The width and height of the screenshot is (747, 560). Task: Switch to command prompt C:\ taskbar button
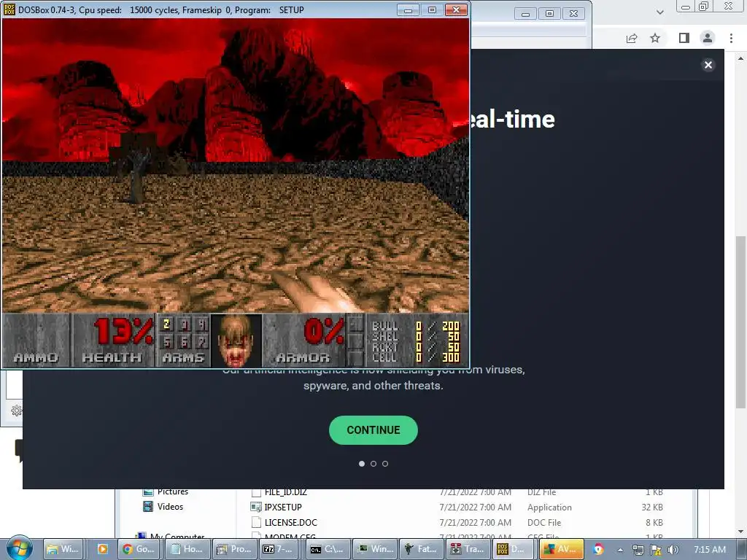tap(328, 549)
